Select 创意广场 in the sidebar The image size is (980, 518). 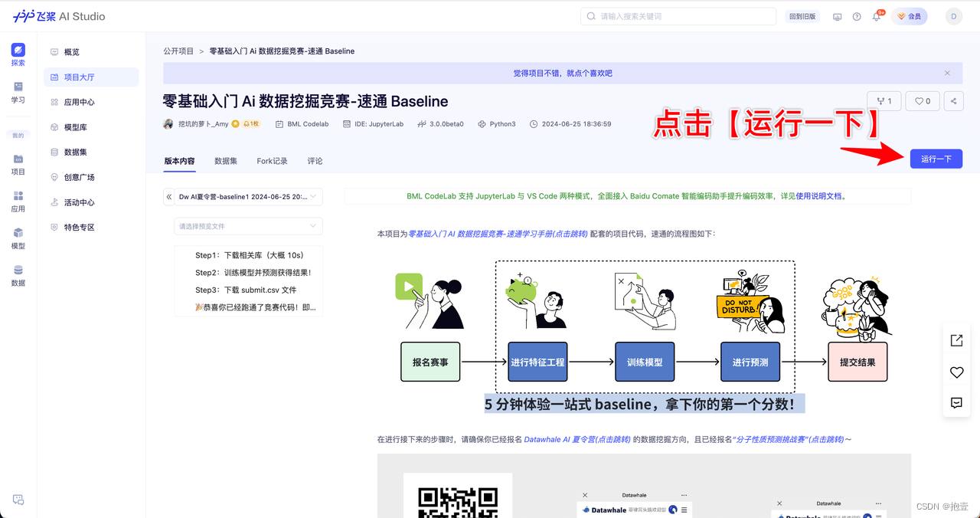coord(91,177)
